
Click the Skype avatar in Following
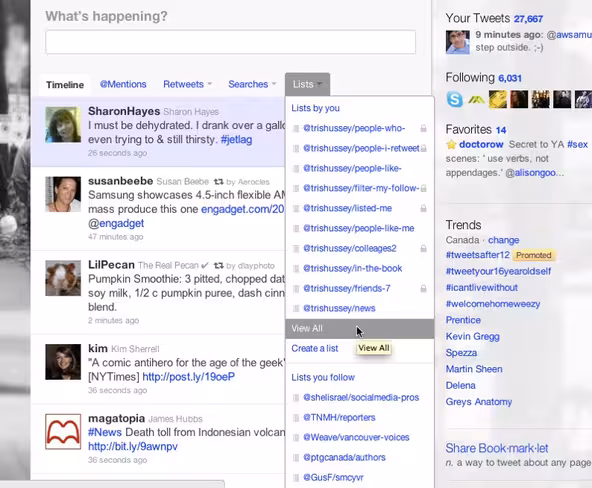[x=455, y=99]
